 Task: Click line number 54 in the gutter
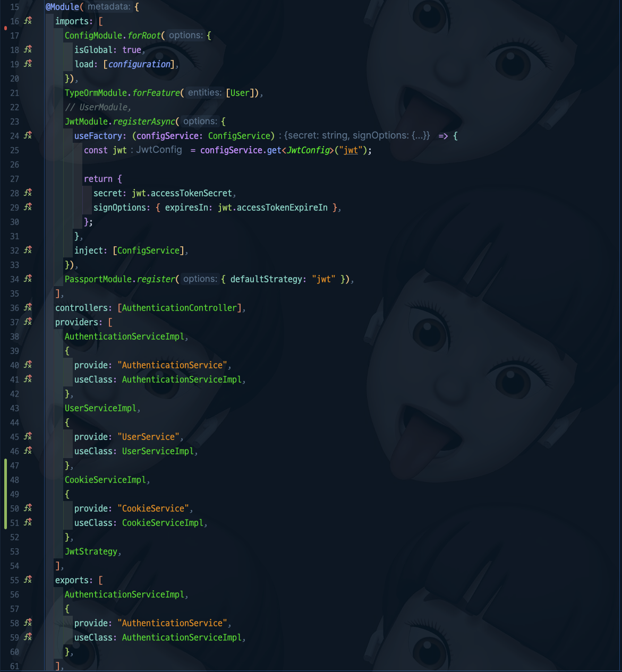(14, 566)
